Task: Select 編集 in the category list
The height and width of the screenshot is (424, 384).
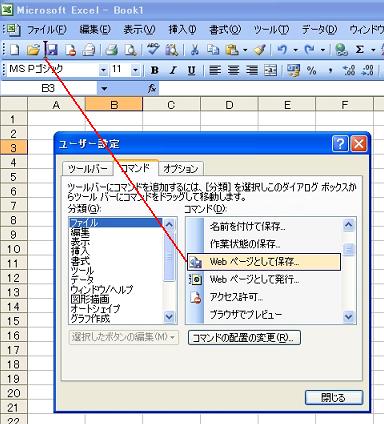Action: (80, 232)
